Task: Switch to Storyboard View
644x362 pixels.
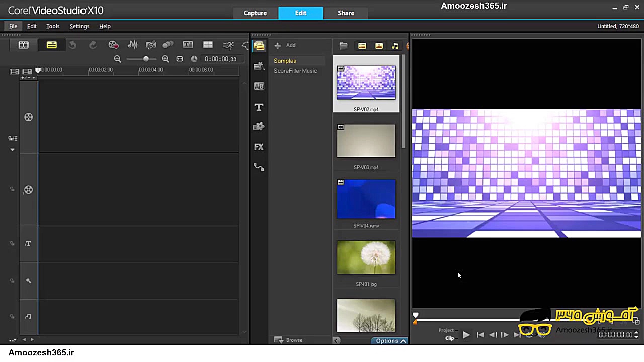Action: (x=24, y=45)
